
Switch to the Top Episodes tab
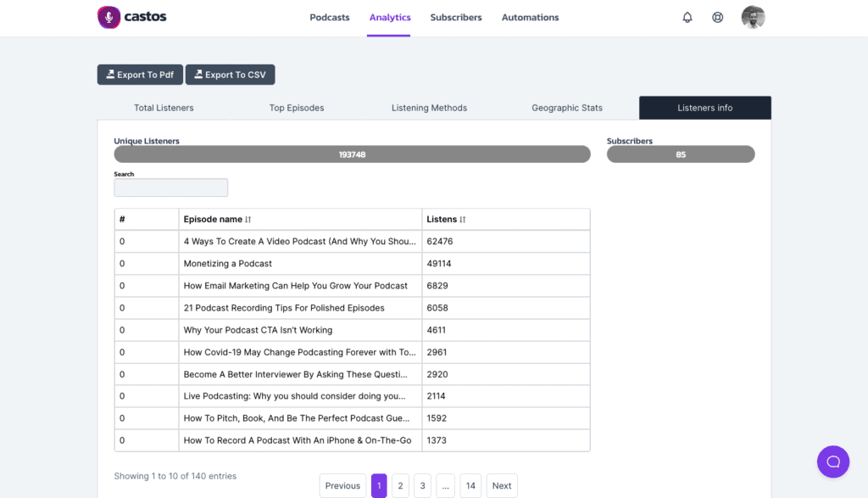(297, 108)
